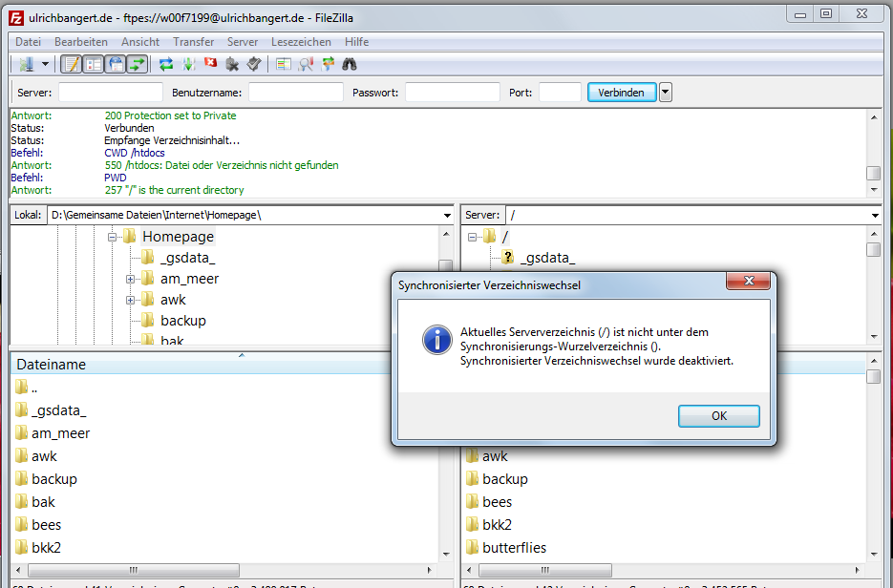Click the remote file list horizontal scrollbar
The width and height of the screenshot is (893, 588).
click(x=545, y=570)
